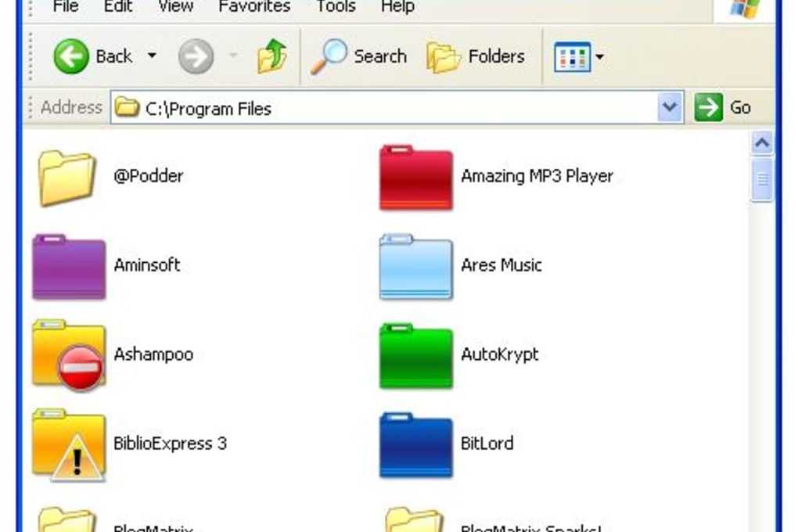Click the grey Forward arrow icon
The image size is (798, 532).
[x=196, y=56]
